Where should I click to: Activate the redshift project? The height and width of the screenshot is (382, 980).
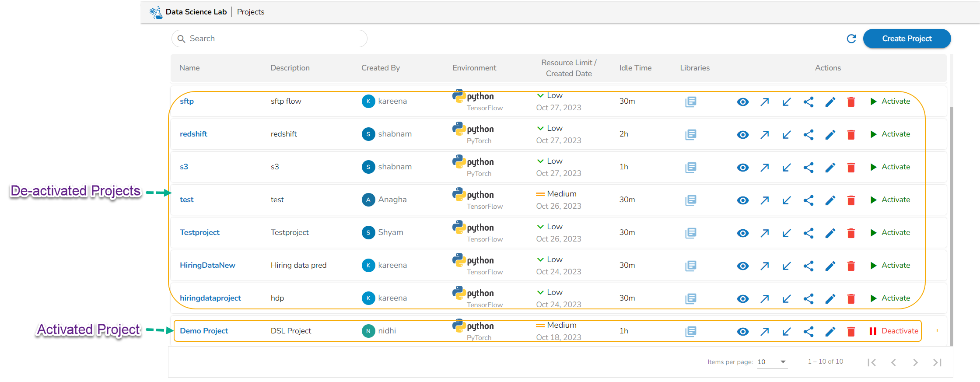point(890,134)
